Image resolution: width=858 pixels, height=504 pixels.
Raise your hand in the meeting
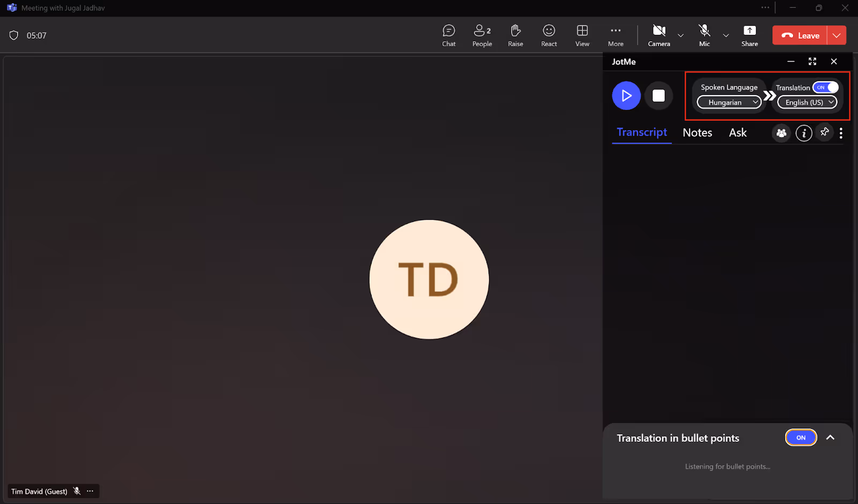tap(515, 35)
